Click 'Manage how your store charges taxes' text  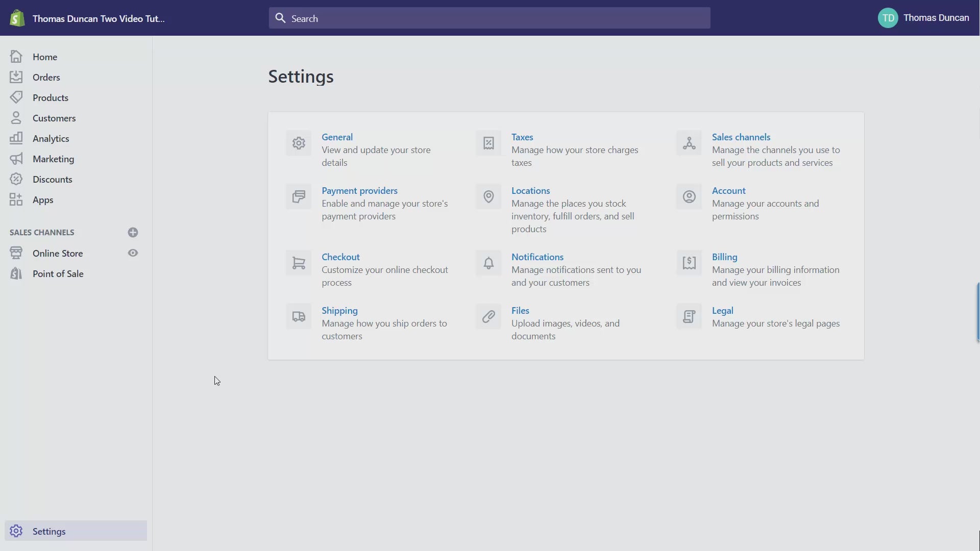(x=575, y=156)
